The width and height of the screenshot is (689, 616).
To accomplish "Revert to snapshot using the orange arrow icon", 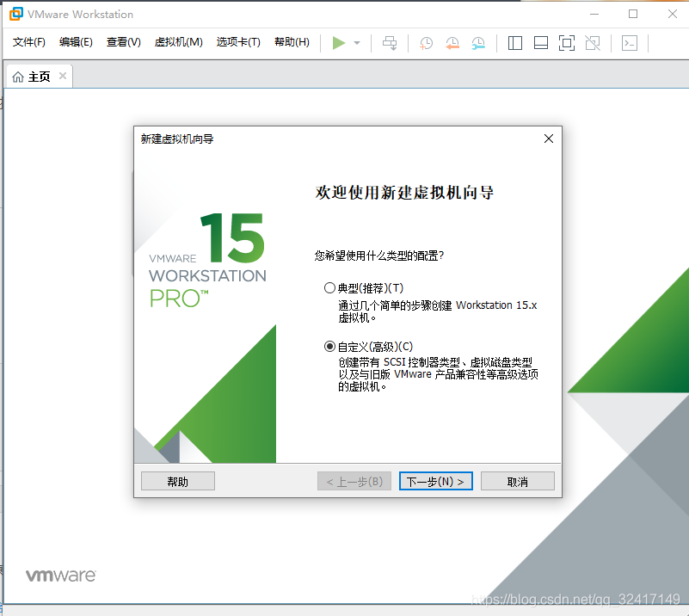I will (452, 43).
